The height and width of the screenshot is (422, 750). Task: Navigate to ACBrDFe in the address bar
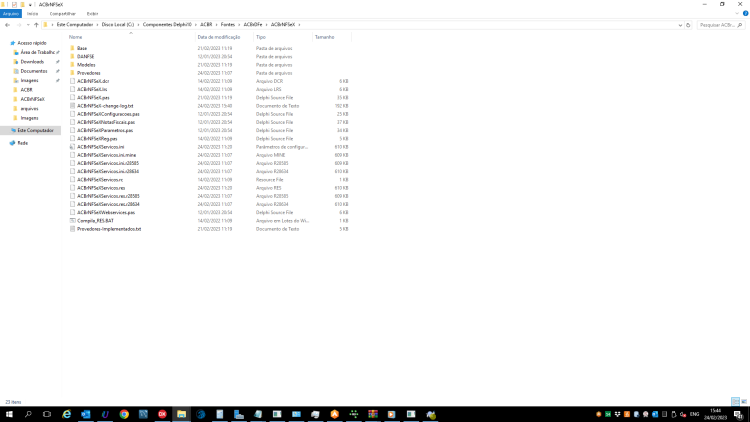coord(253,25)
